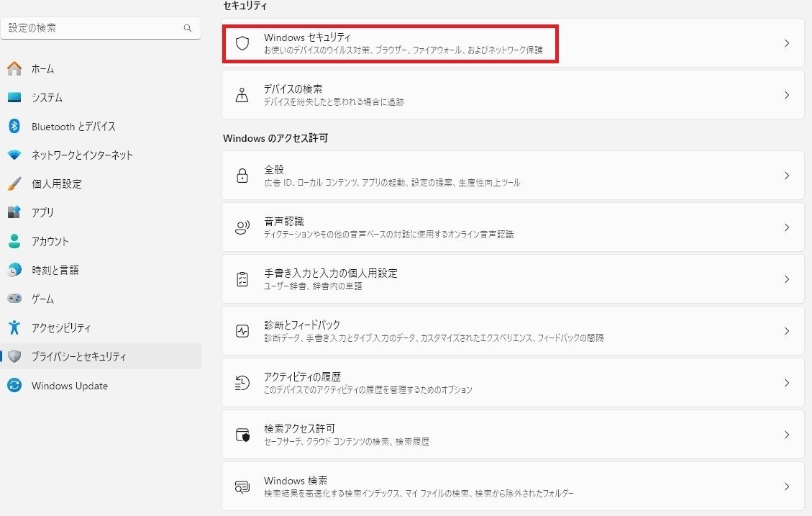Click the アカウント person icon
Image resolution: width=812 pixels, height=516 pixels.
coord(14,241)
